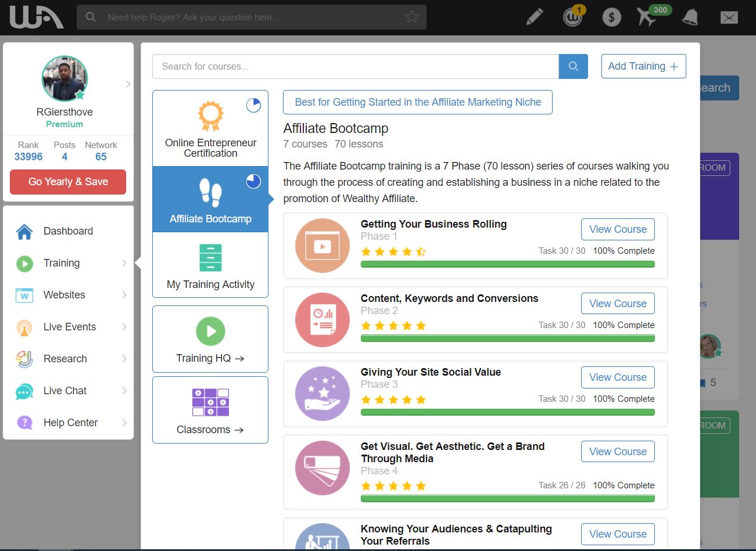View Course for Get Visual Phase 4

pyautogui.click(x=618, y=452)
